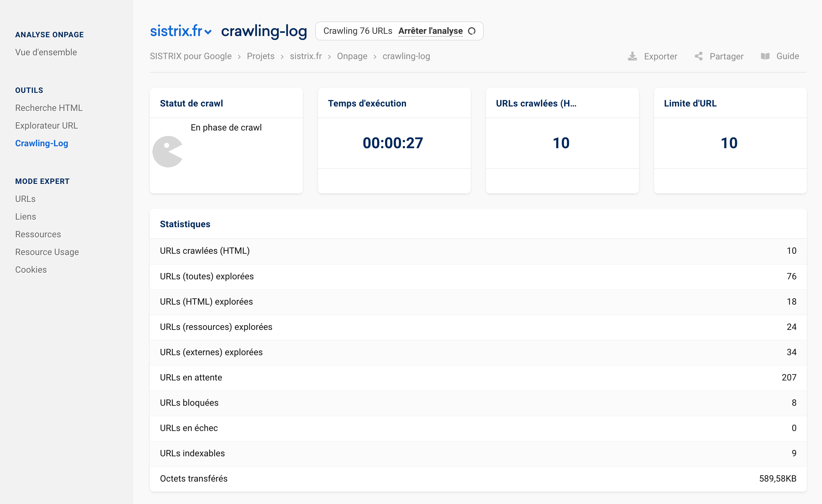Click Onpage breadcrumb
Image resolution: width=822 pixels, height=504 pixels.
pyautogui.click(x=352, y=56)
